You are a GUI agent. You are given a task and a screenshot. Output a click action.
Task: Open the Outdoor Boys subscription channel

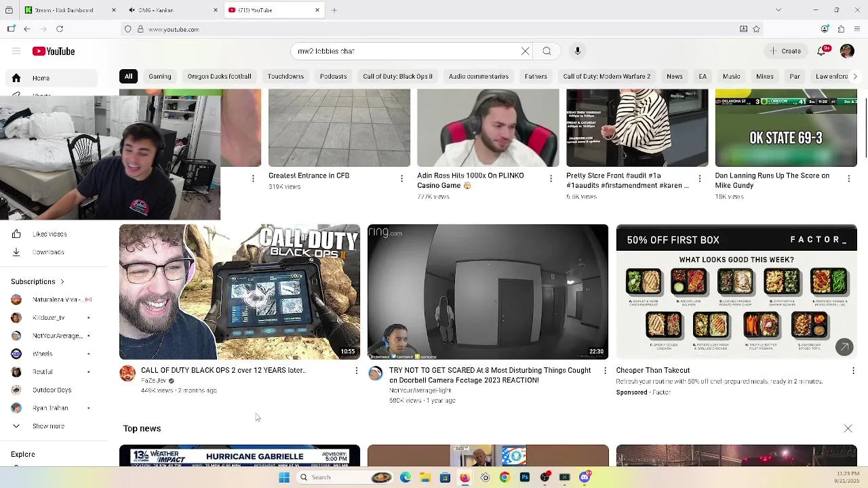pos(51,390)
